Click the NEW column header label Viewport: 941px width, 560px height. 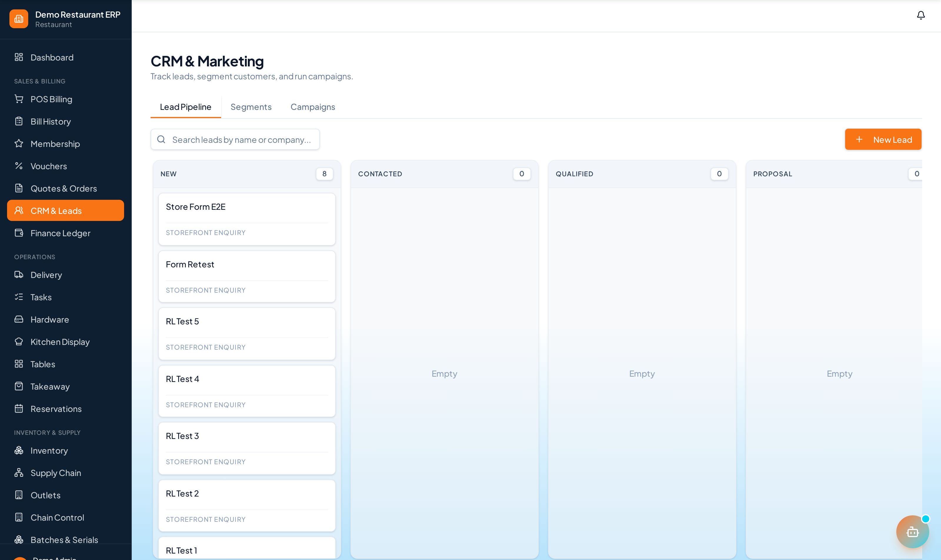pos(168,174)
